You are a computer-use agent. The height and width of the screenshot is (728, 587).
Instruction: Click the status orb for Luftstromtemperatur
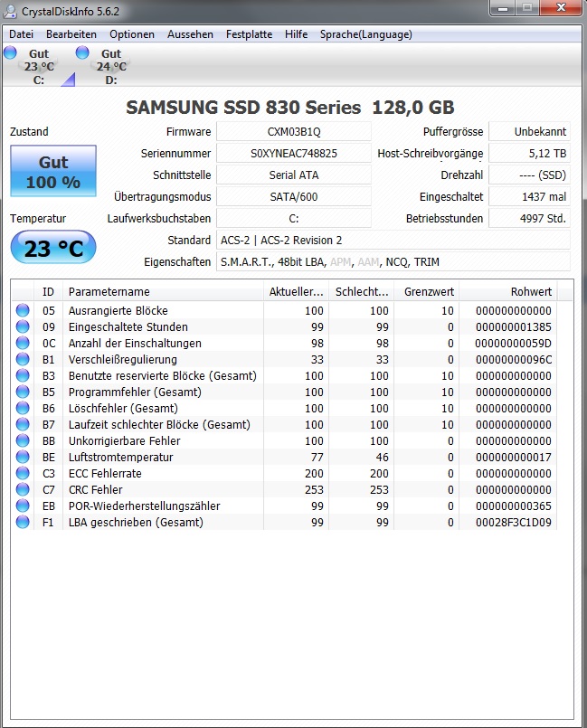click(23, 457)
